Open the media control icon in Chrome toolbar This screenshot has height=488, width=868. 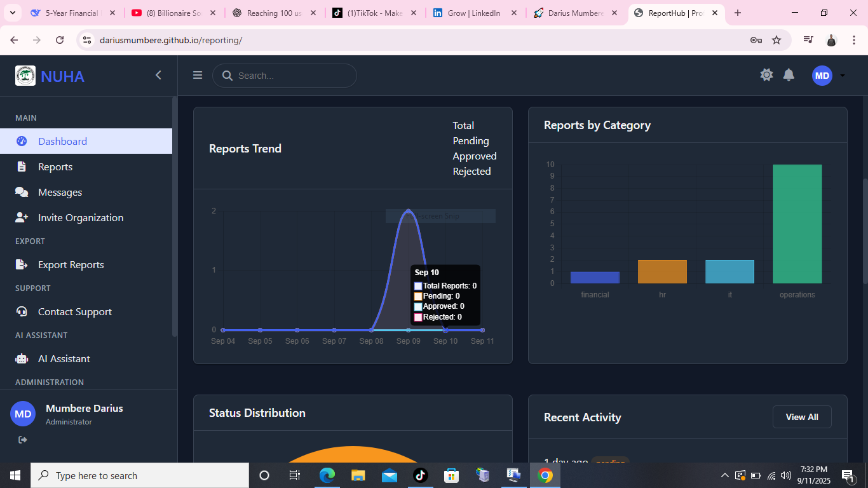(808, 40)
